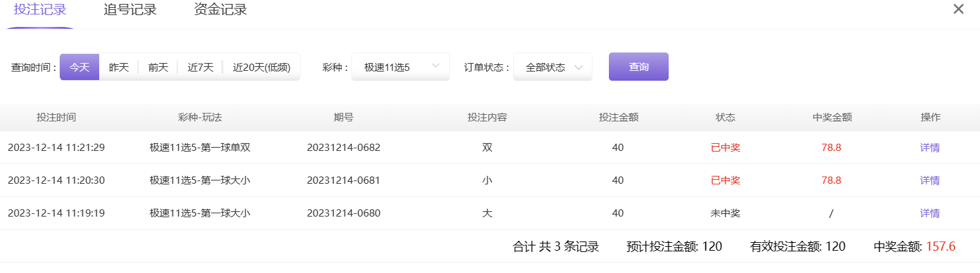This screenshot has width=980, height=273.
Task: Select 前天 time filter
Action: [x=158, y=67]
